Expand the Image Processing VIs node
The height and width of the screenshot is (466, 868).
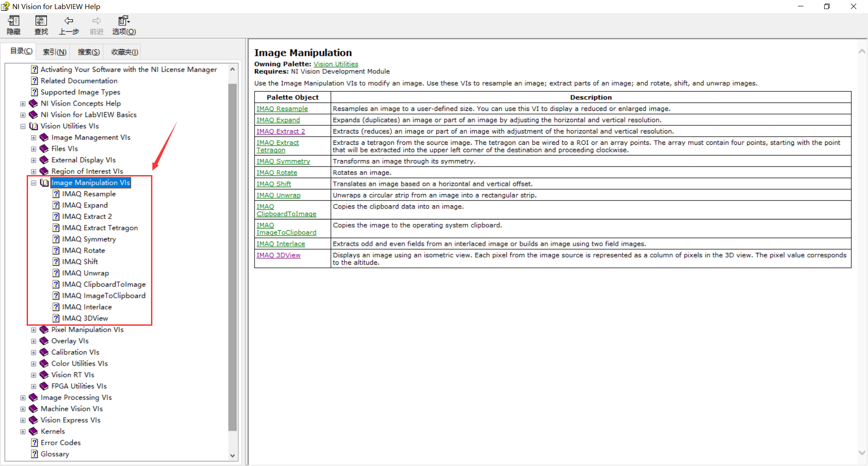(23, 398)
